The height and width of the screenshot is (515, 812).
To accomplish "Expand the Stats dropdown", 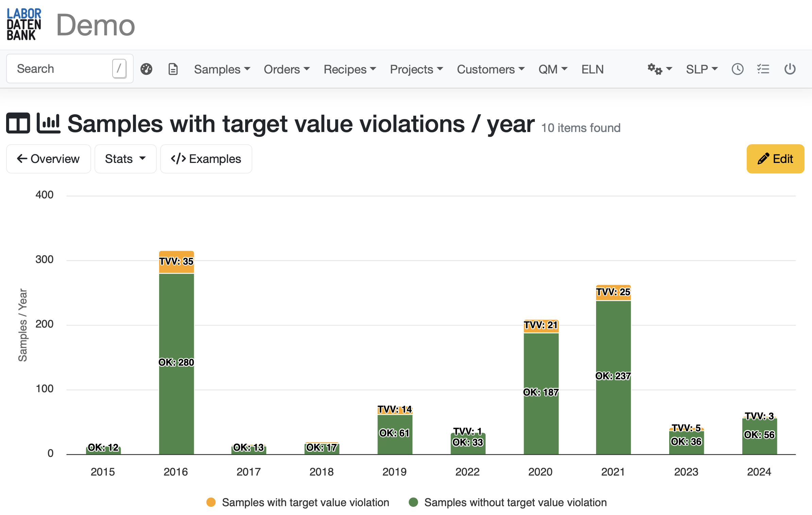I will [125, 159].
